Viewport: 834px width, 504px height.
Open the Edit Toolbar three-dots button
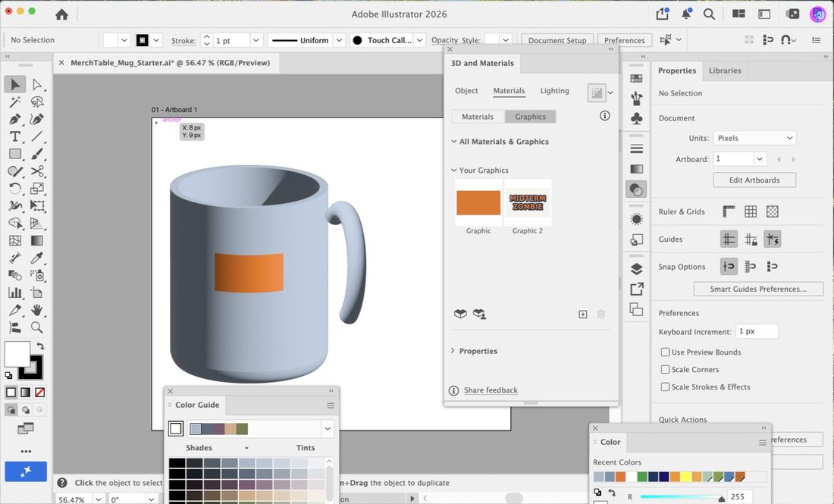(26, 451)
